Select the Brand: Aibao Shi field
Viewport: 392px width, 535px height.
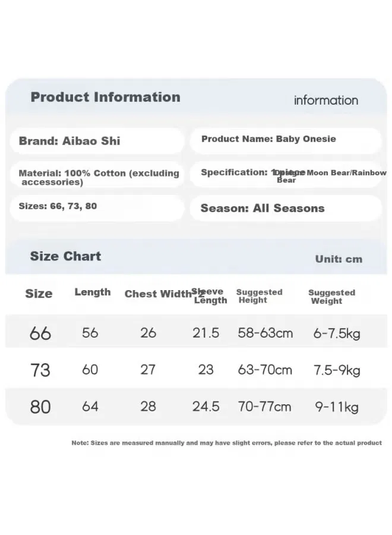tap(97, 141)
